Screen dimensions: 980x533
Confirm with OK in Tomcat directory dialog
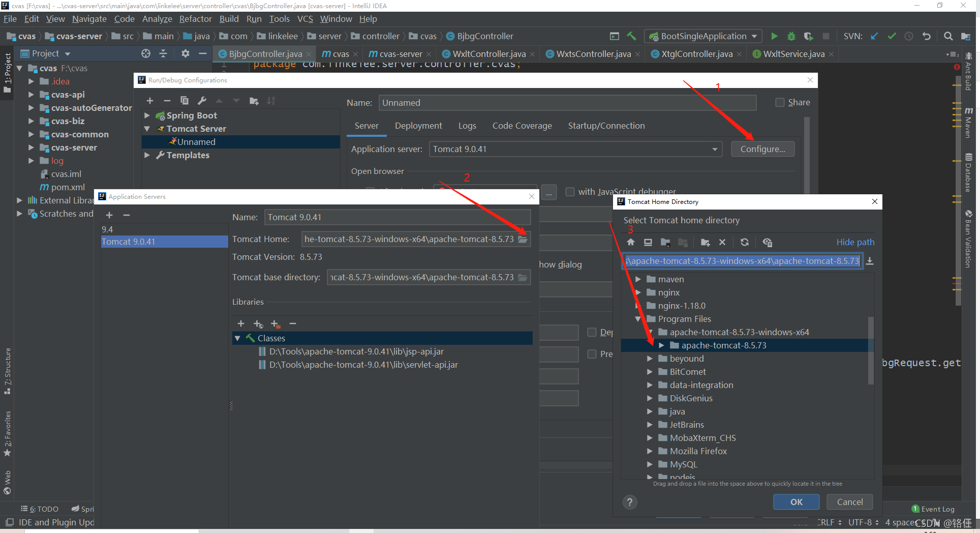(796, 502)
